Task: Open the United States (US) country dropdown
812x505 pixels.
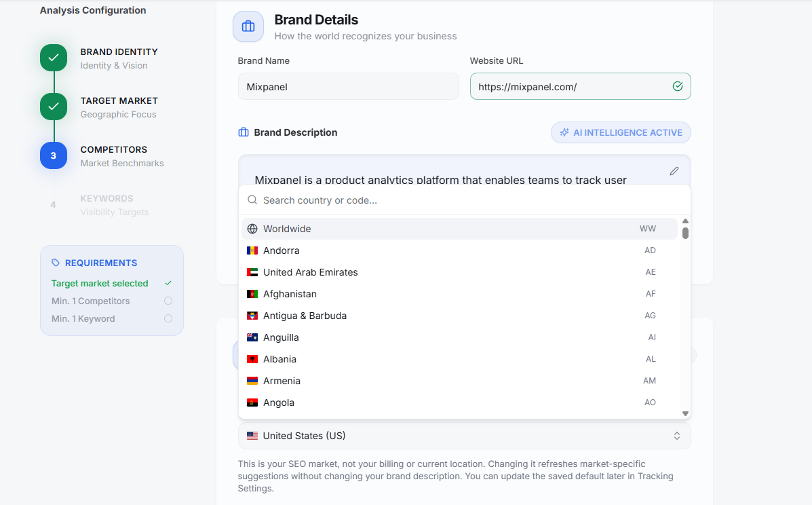Action: 465,436
